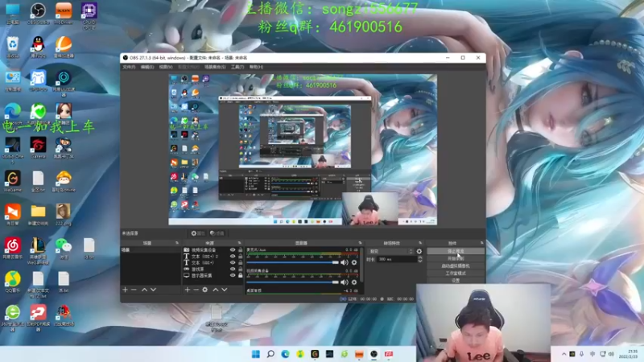
Task: Open the File menu in OBS
Action: [129, 67]
